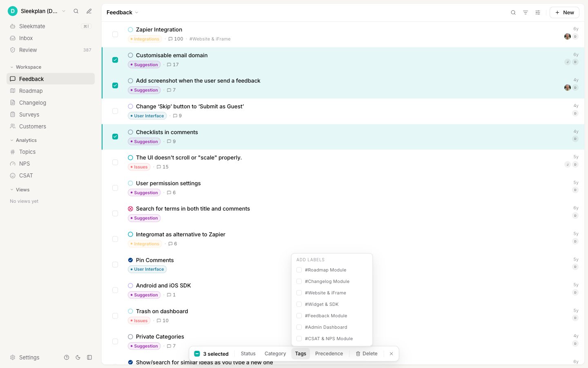Open the Precedence bulk action menu
The height and width of the screenshot is (368, 588).
329,354
